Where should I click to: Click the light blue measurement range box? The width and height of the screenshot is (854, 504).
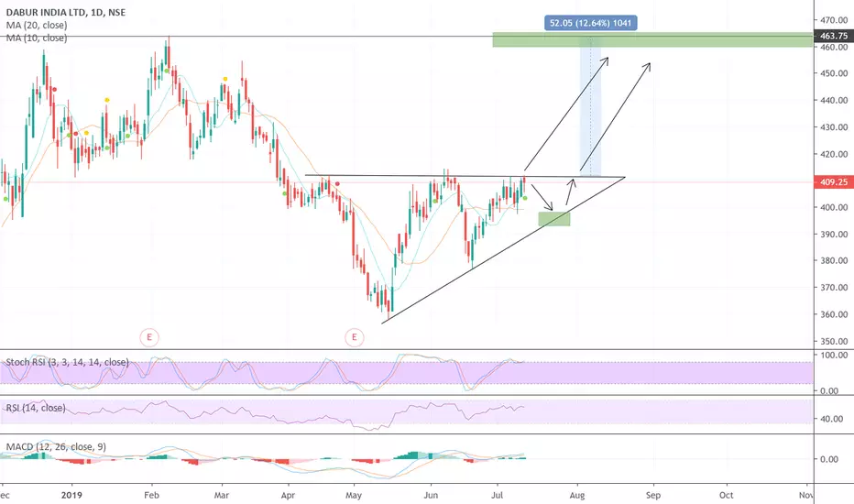pos(590,107)
